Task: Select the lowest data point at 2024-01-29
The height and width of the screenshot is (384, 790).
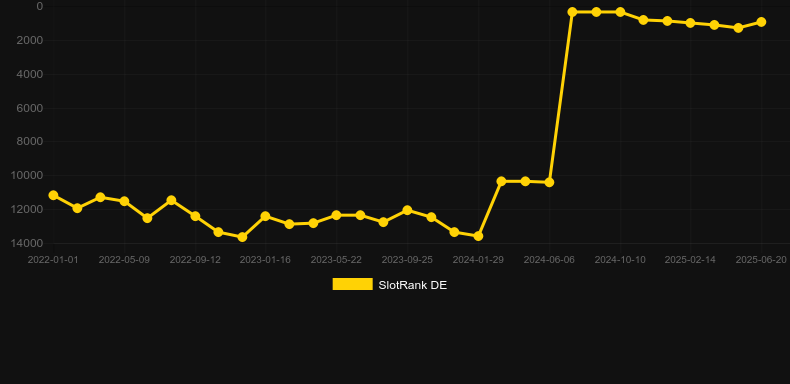Action: [478, 236]
